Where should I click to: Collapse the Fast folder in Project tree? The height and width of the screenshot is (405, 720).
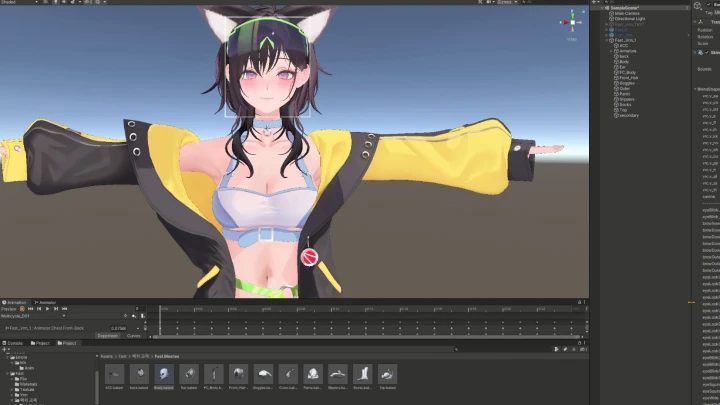tap(8, 374)
